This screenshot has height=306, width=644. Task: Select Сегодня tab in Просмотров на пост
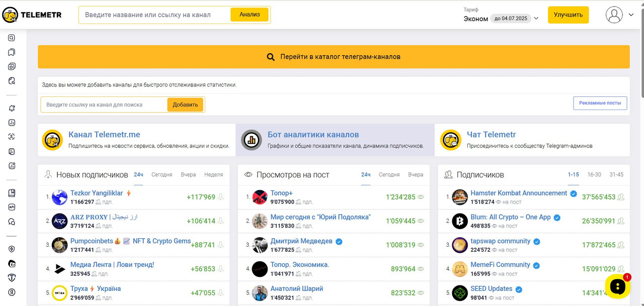[x=389, y=174]
